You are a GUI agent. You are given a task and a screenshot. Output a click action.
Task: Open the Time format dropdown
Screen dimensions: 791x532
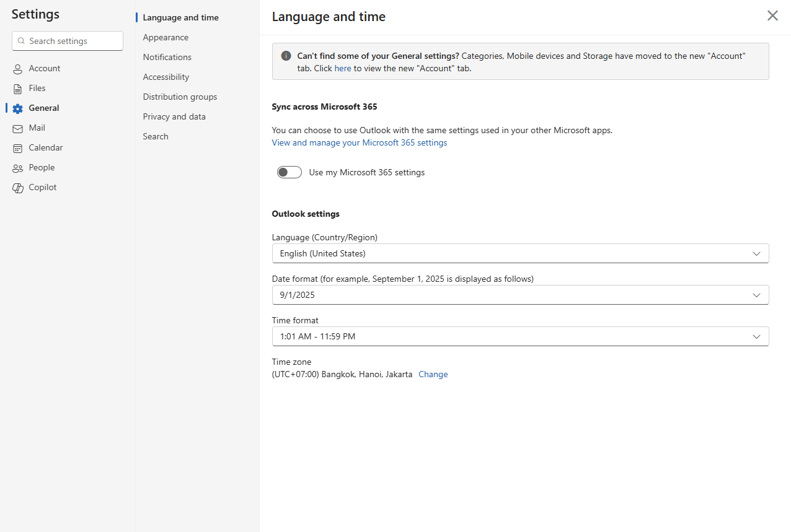[520, 336]
